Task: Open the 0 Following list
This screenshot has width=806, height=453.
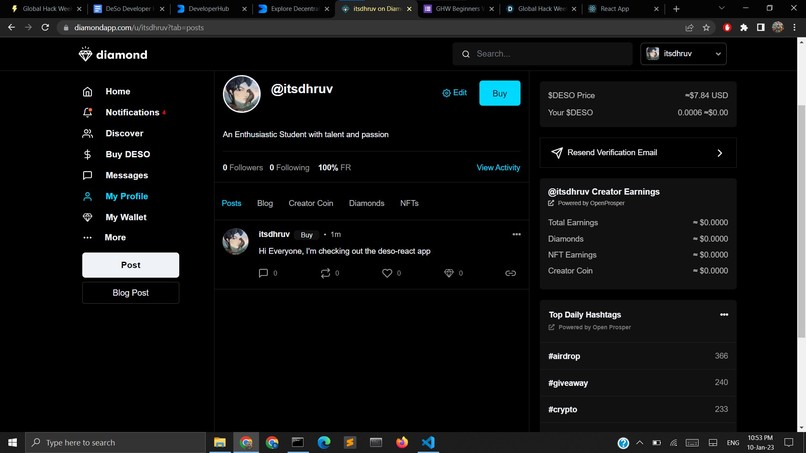Action: 289,168
